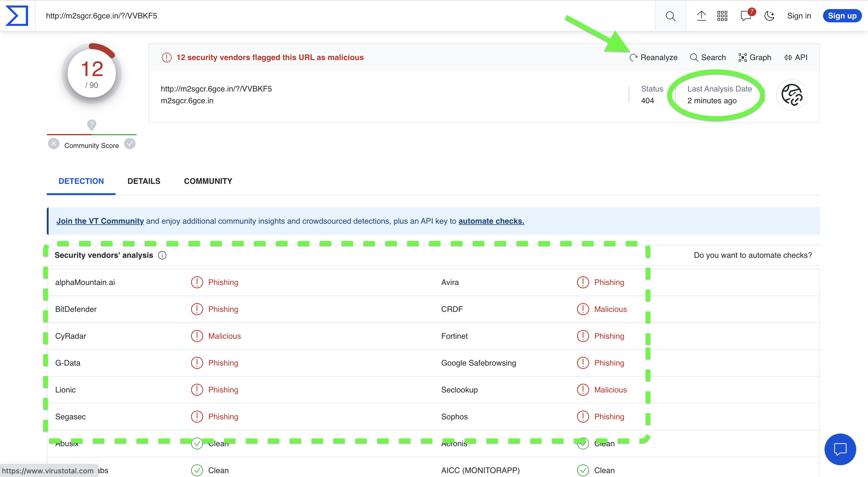Open the API option
Image resolution: width=868 pixels, height=477 pixels.
(796, 57)
